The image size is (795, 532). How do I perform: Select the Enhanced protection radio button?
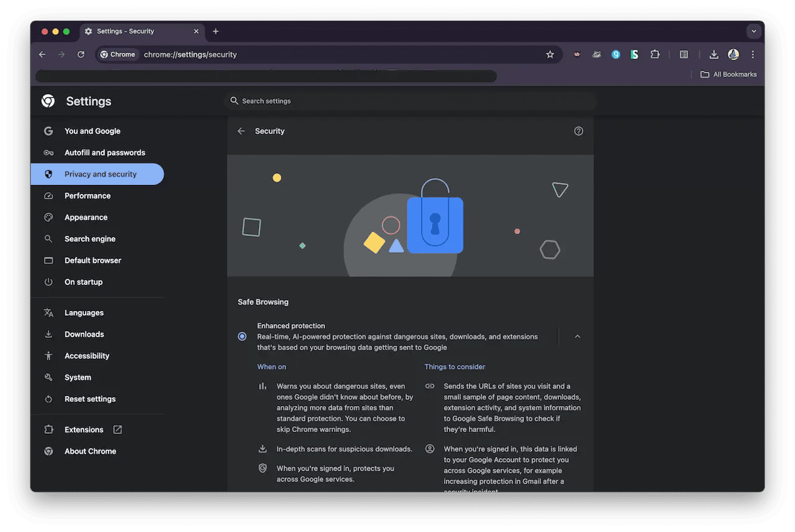(243, 337)
